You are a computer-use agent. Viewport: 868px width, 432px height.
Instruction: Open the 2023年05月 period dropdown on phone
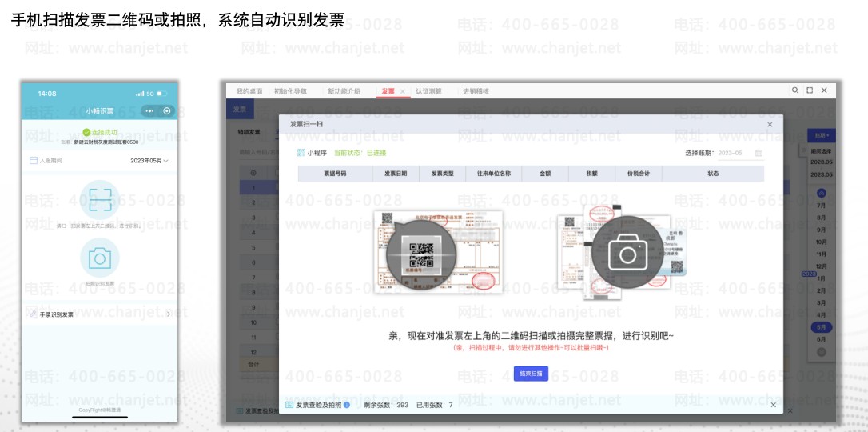tap(149, 161)
